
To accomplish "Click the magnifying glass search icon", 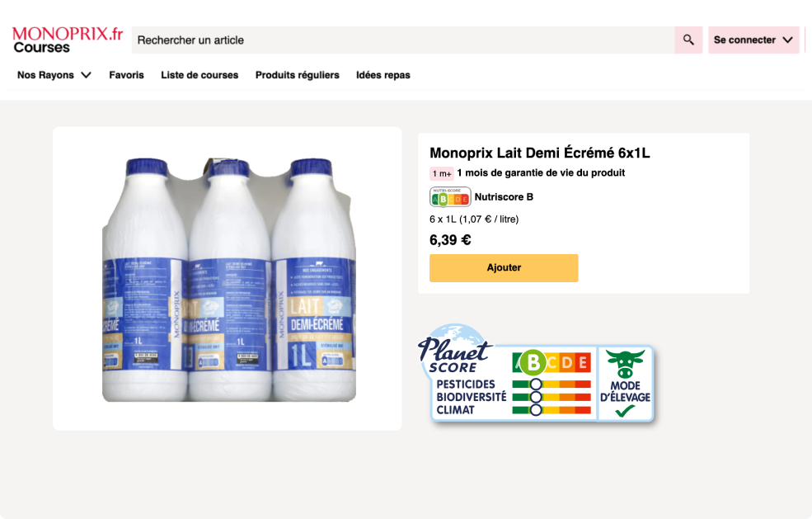I will pos(688,40).
